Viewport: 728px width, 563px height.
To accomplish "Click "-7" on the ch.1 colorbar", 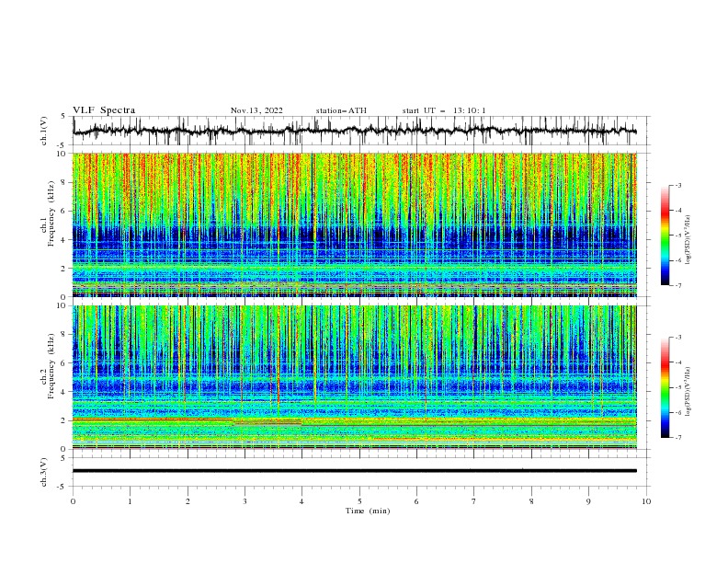I will (x=677, y=286).
